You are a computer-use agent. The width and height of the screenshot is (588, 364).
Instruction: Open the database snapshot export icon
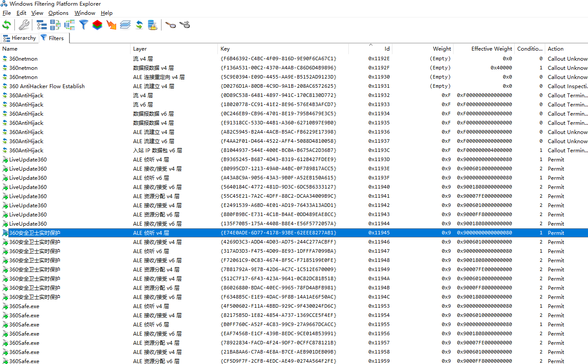click(x=152, y=25)
